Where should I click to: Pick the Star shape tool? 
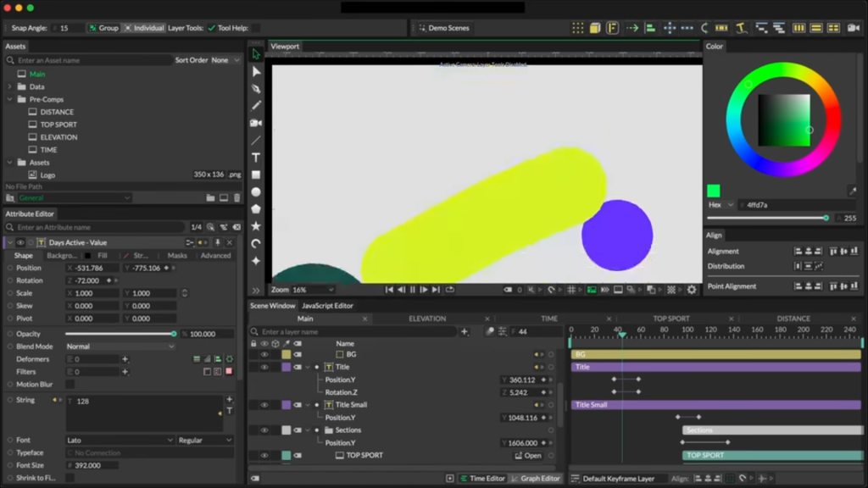(x=256, y=226)
